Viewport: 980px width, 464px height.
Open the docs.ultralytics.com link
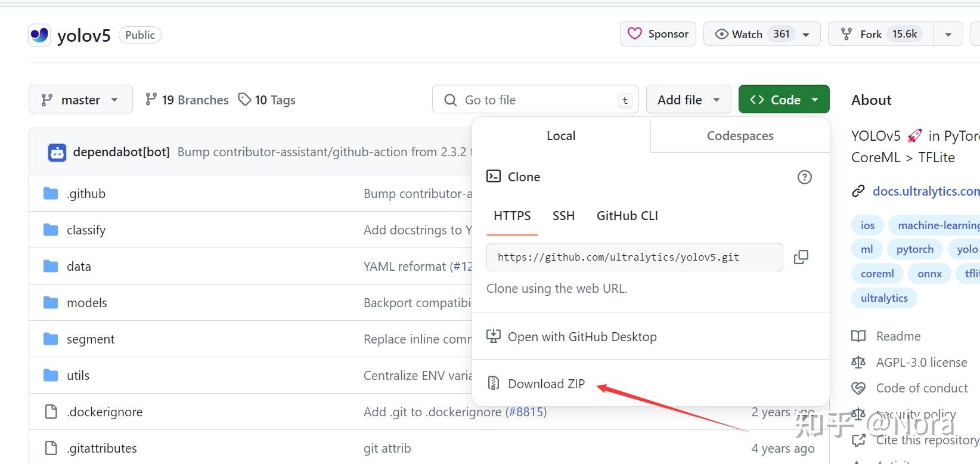pyautogui.click(x=925, y=191)
